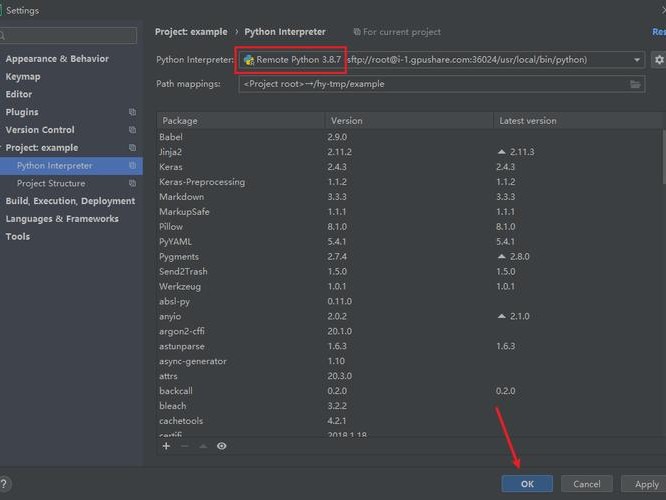
Task: Click project-level icon next to Project Structure
Action: (x=133, y=183)
